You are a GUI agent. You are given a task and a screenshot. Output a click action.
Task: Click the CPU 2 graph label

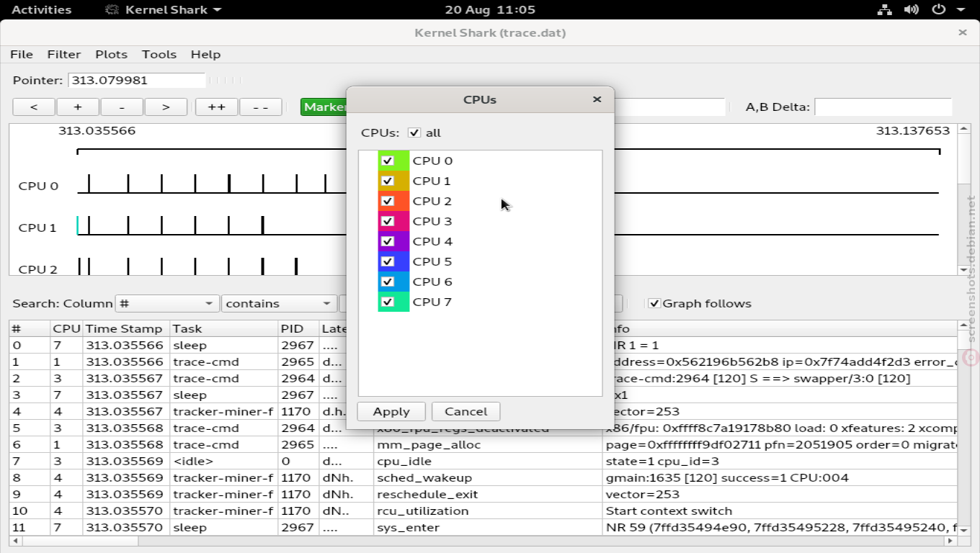(x=38, y=269)
